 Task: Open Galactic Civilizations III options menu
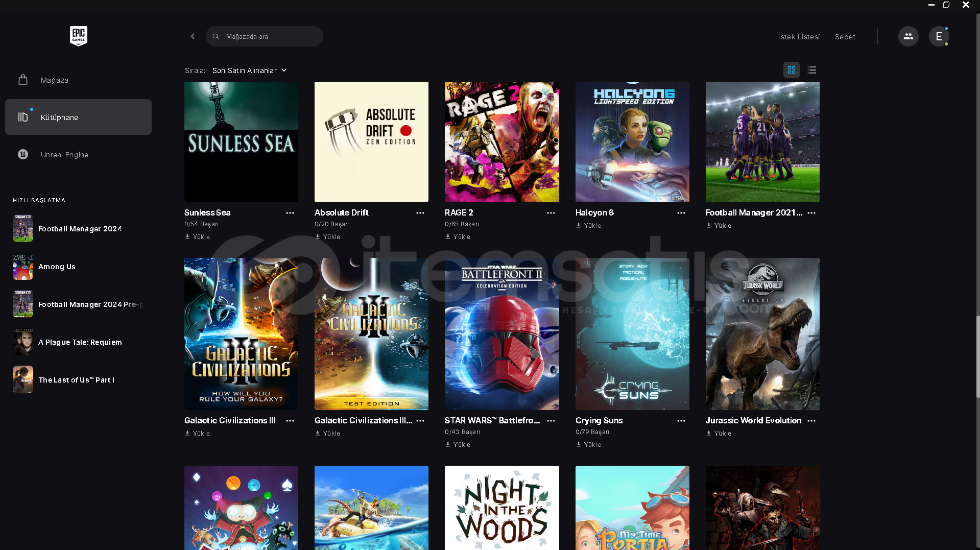coord(290,421)
